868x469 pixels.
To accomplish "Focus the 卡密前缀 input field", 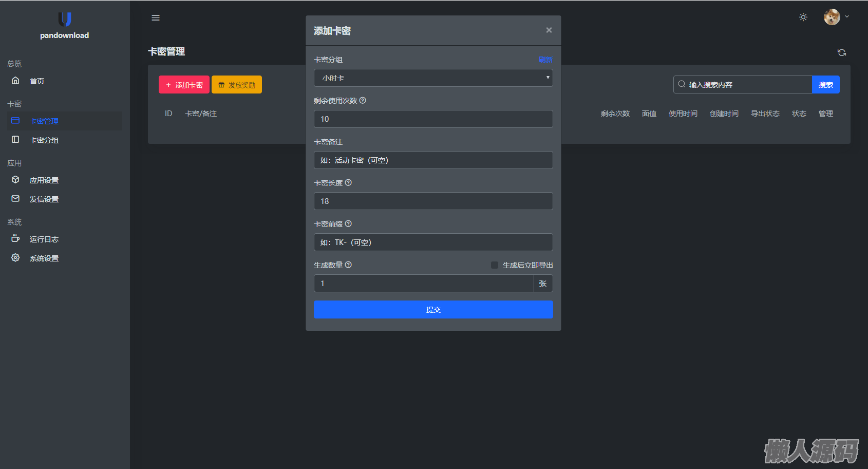I will 433,242.
